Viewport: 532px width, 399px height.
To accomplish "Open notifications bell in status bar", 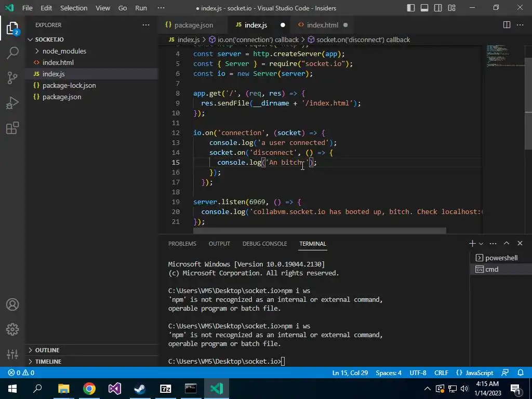I will click(x=521, y=373).
